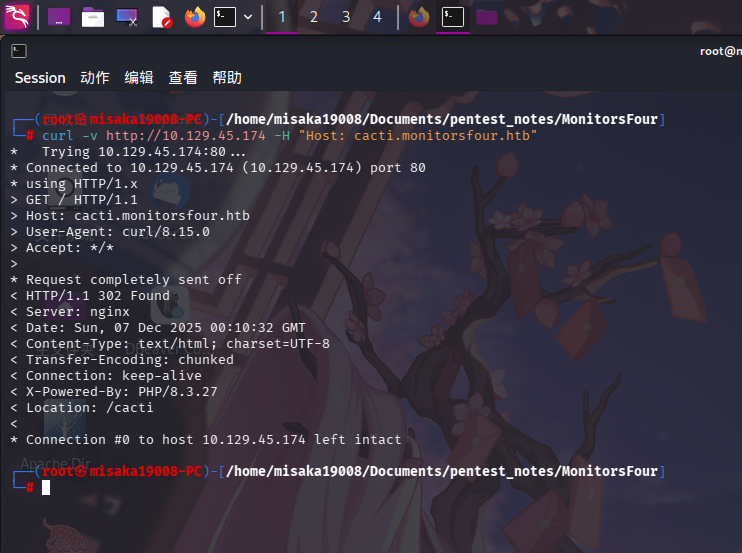Open the Kali dragon applications menu

[17, 17]
